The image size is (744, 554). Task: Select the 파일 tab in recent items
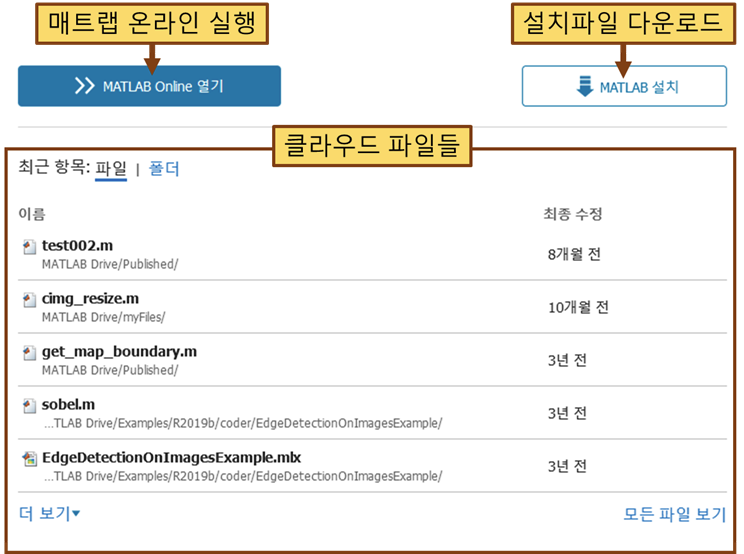(x=111, y=168)
